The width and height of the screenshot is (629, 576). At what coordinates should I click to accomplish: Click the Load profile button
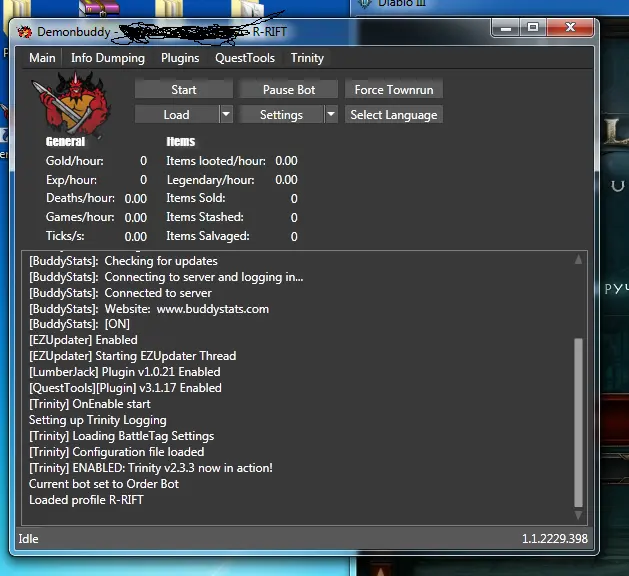click(177, 115)
